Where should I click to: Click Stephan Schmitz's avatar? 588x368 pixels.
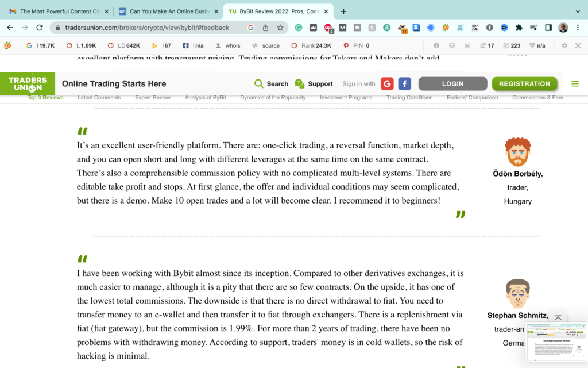pos(517,293)
